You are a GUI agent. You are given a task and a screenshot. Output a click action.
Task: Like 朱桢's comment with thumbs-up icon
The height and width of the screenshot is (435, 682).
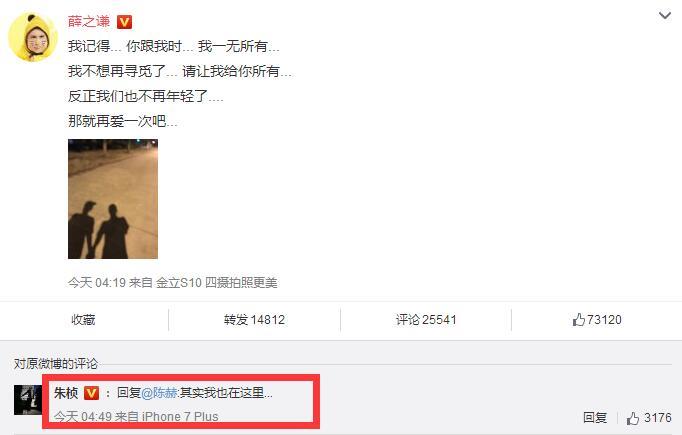click(633, 418)
